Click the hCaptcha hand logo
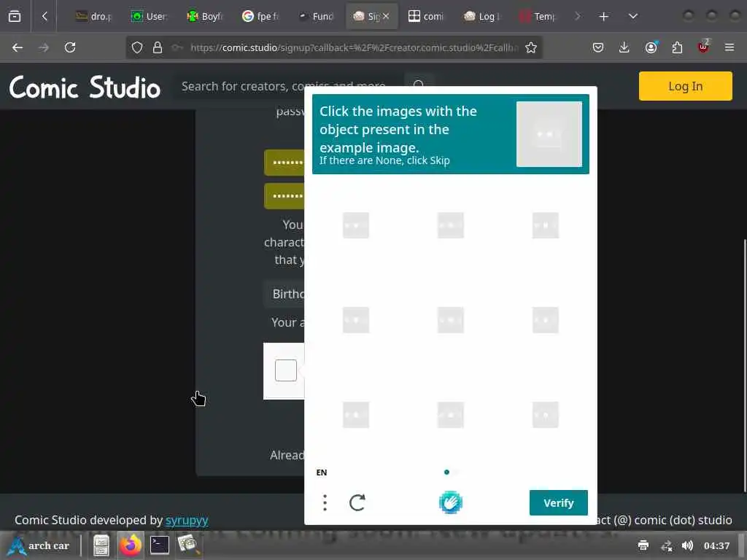 coord(450,502)
